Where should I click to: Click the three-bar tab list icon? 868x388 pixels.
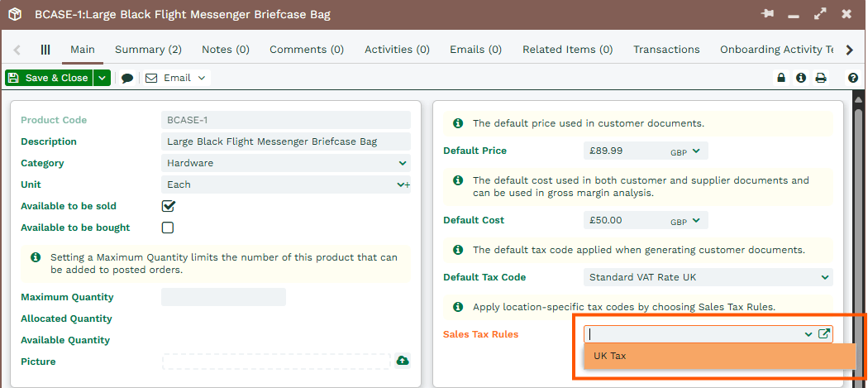pyautogui.click(x=45, y=50)
